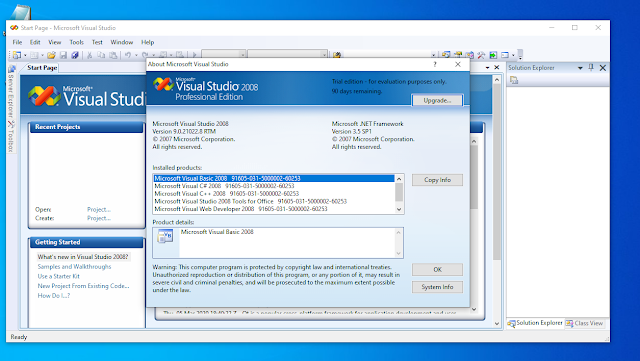
Task: Open the Server Explorer side tab
Action: (x=11, y=90)
